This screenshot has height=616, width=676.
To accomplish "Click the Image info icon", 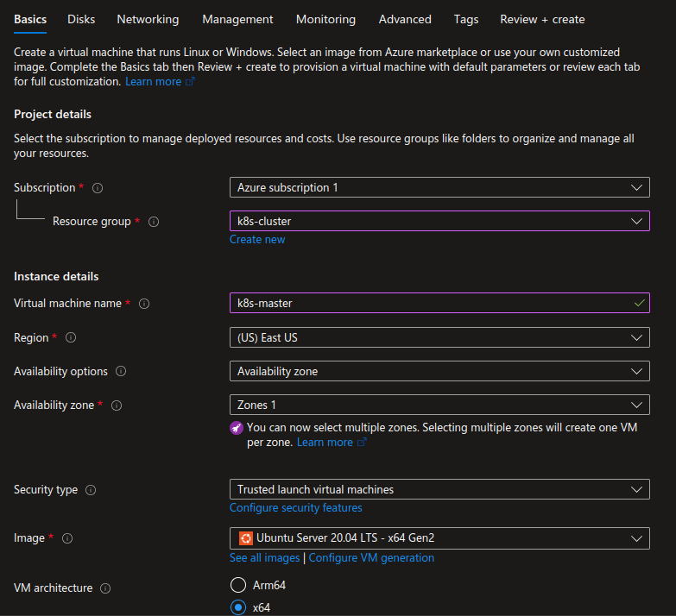I will coord(67,538).
